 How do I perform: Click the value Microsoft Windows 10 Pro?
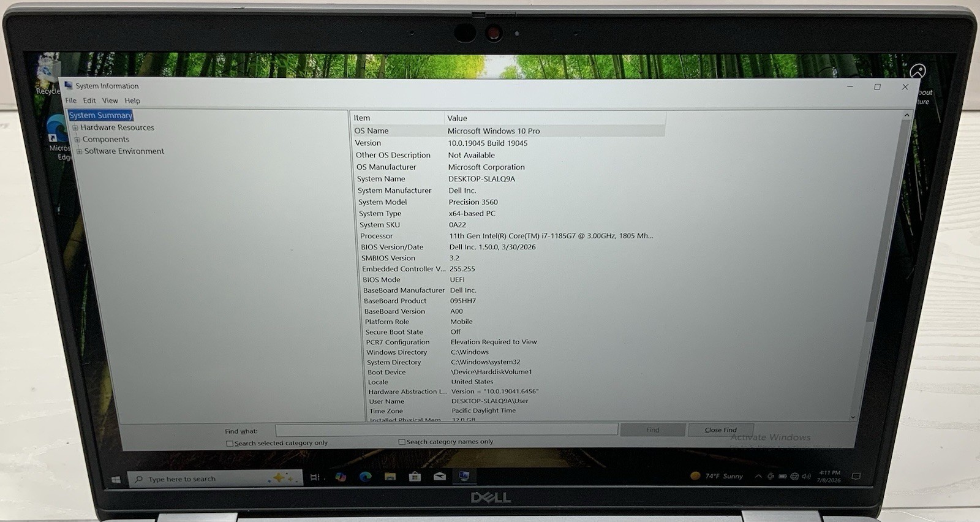494,131
